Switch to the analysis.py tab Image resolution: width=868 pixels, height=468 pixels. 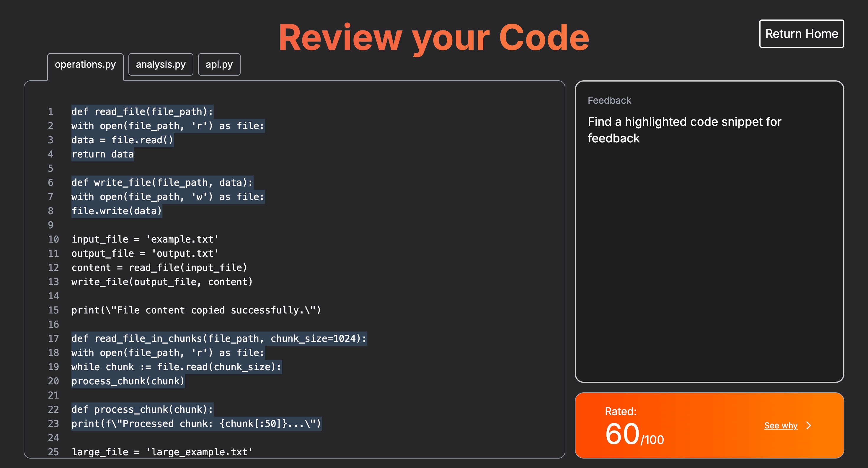[x=160, y=64]
